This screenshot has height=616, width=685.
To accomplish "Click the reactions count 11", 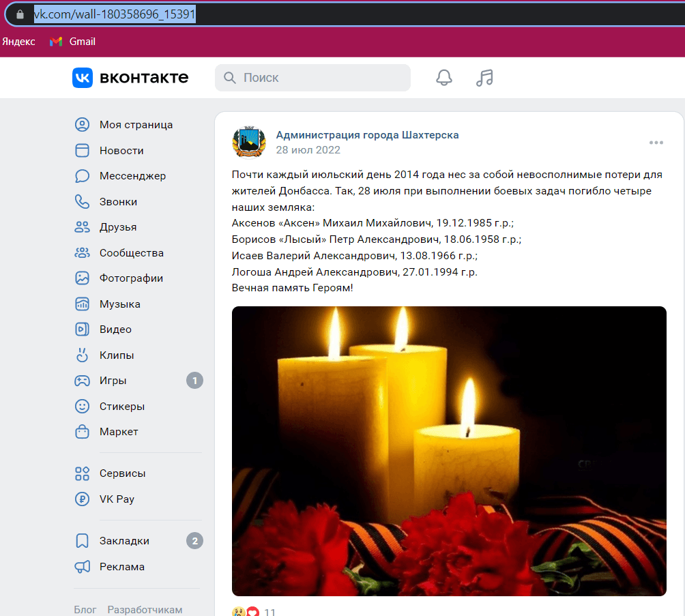I will pos(270,612).
